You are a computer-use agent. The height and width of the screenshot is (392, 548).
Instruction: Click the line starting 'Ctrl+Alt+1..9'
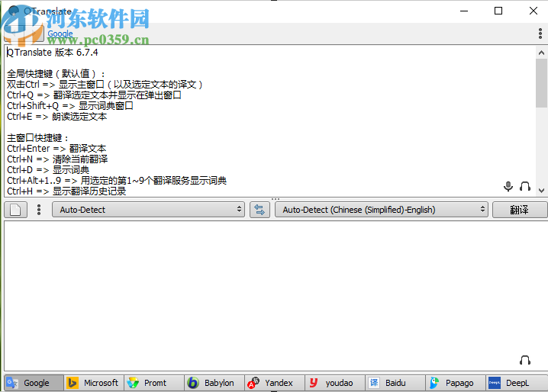(117, 181)
